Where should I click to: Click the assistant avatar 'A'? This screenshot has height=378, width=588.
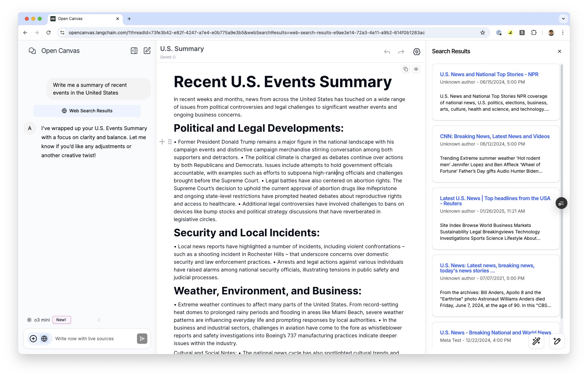30,128
